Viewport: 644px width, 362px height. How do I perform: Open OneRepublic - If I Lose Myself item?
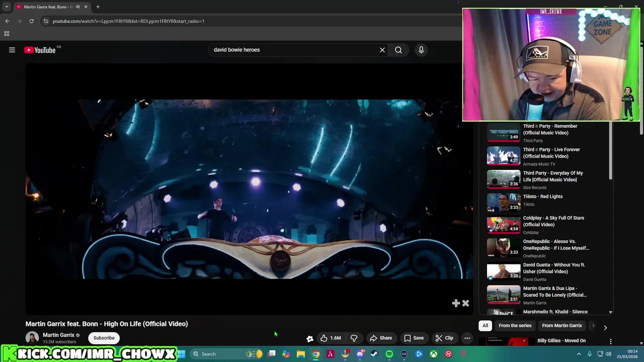point(546,248)
